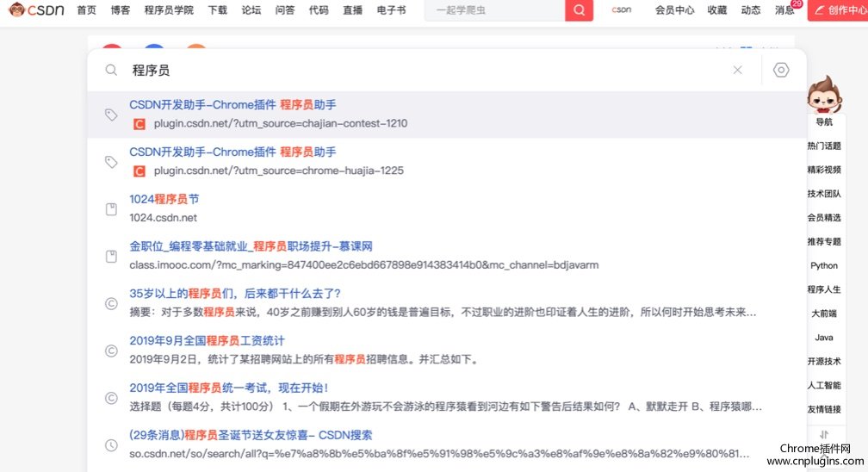Select 开源技术 in right sidebar
This screenshot has width=868, height=472.
point(824,361)
